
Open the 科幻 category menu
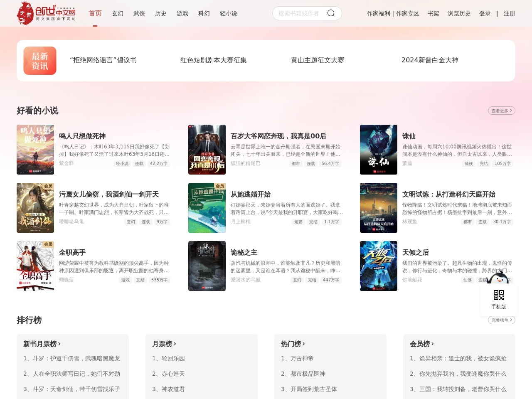pyautogui.click(x=204, y=13)
